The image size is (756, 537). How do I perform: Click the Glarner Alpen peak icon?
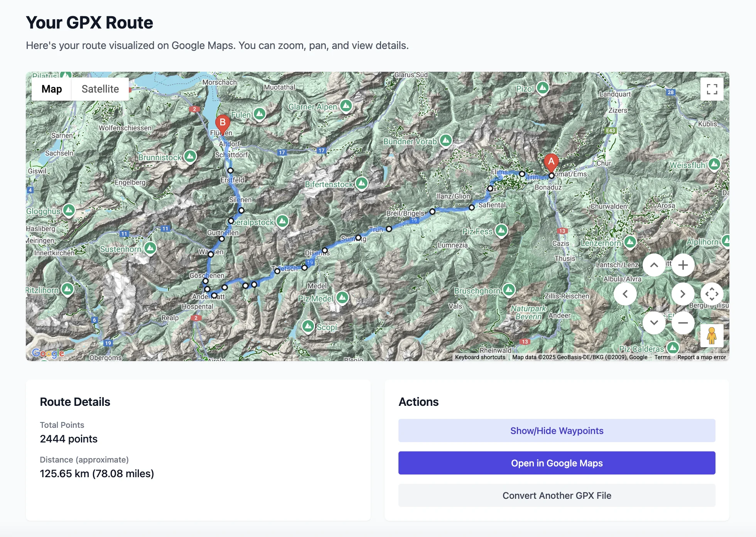click(x=346, y=105)
